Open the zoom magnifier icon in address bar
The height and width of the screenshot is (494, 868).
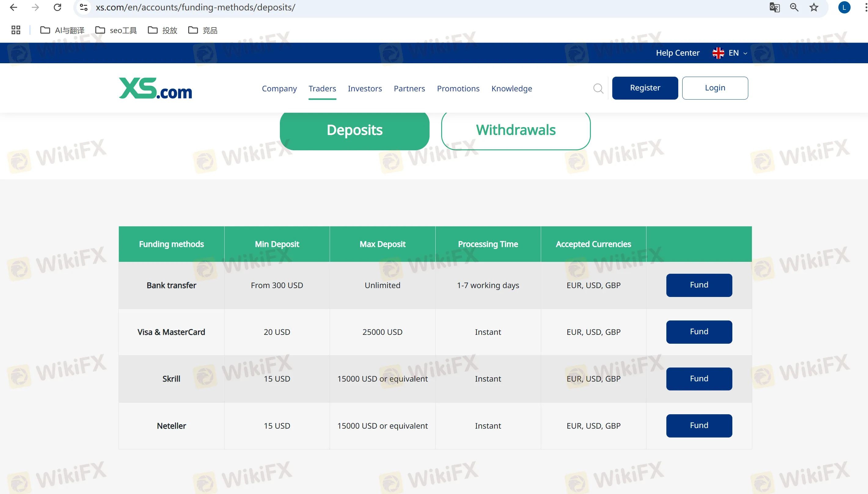coord(794,7)
